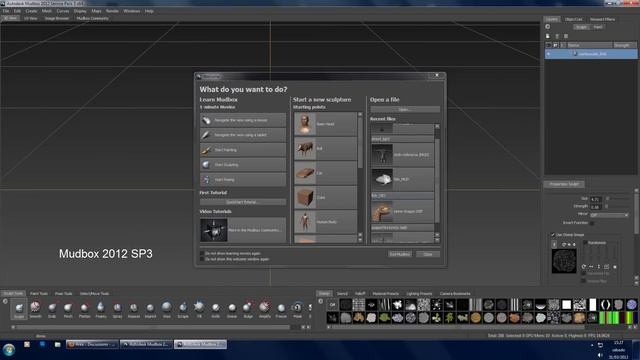The height and width of the screenshot is (360, 640).
Task: Click the Sculpt Tools tray horizontal scrollbar
Action: click(153, 327)
